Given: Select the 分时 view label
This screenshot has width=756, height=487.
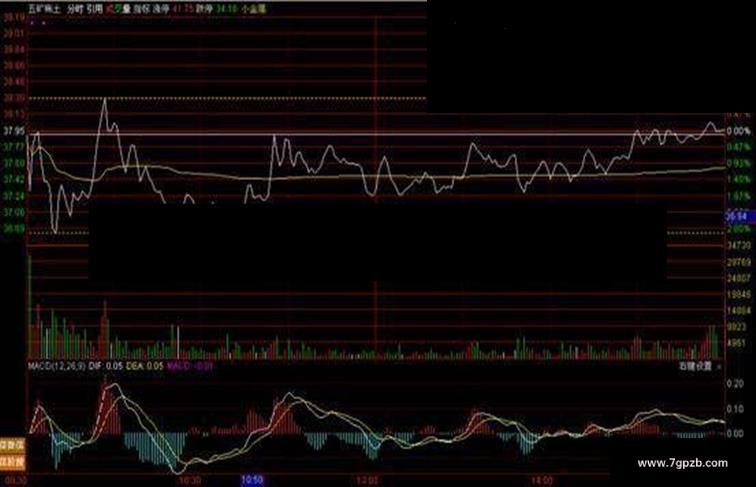Looking at the screenshot, I should click(x=74, y=9).
